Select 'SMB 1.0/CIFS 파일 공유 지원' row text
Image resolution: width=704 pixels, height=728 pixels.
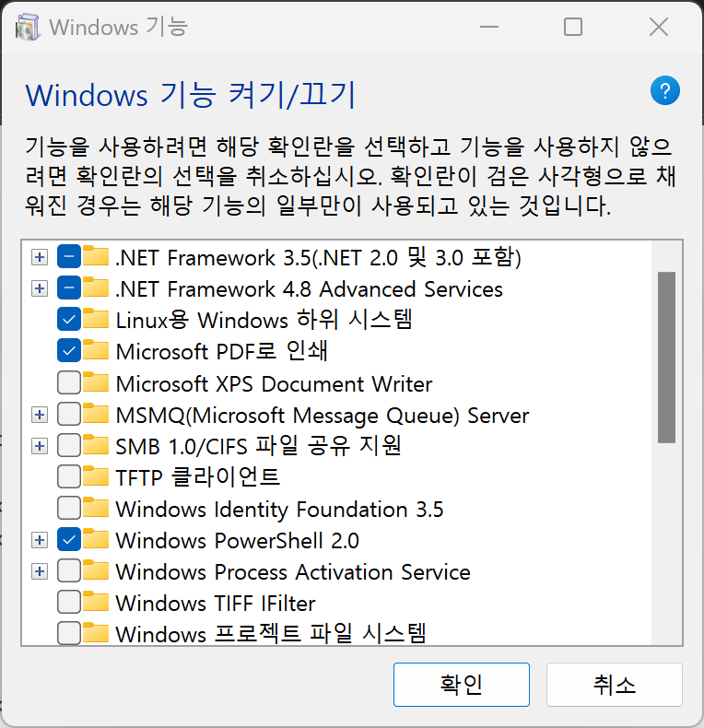click(x=258, y=446)
